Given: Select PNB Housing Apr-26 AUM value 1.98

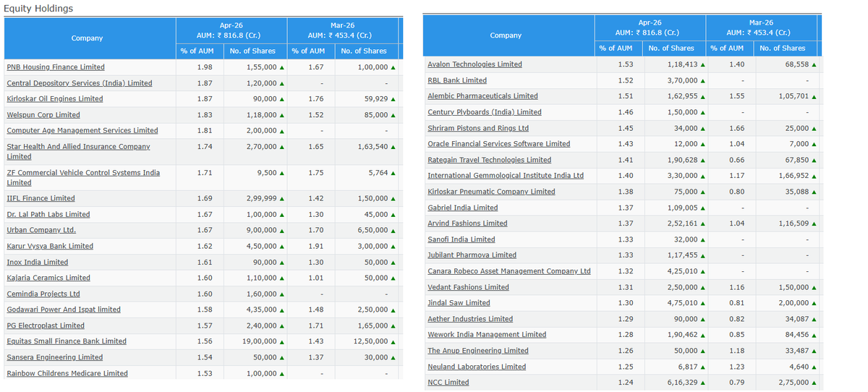Looking at the screenshot, I should (x=205, y=67).
